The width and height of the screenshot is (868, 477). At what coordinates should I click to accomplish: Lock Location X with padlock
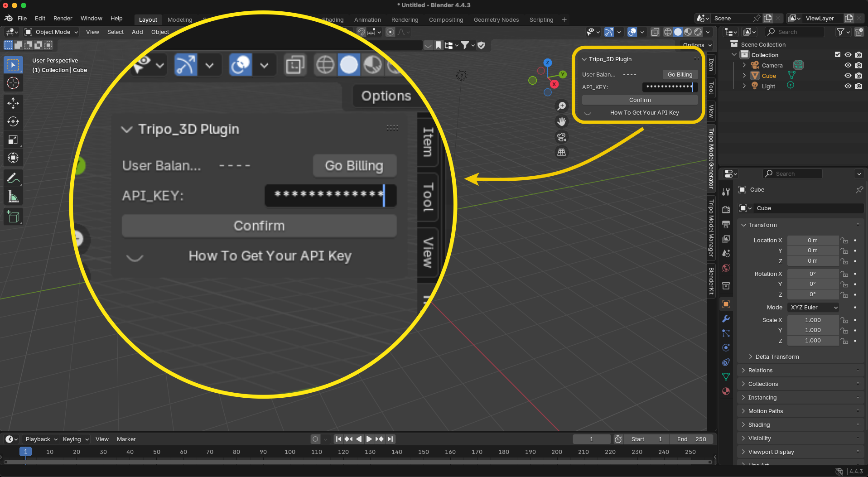click(844, 241)
